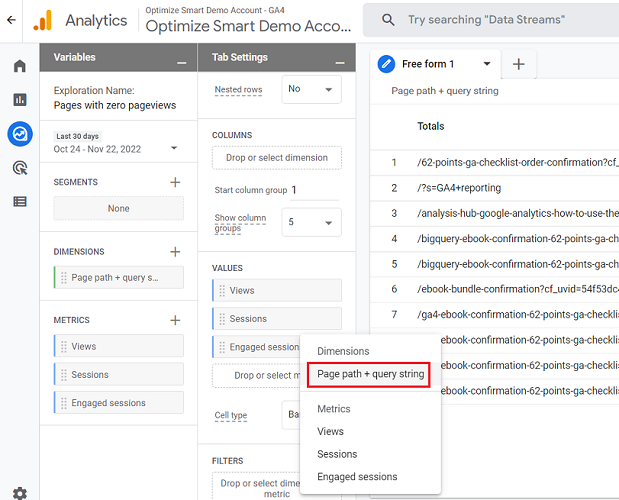Click the Views value in Tab Settings
This screenshot has width=619, height=500.
277,291
